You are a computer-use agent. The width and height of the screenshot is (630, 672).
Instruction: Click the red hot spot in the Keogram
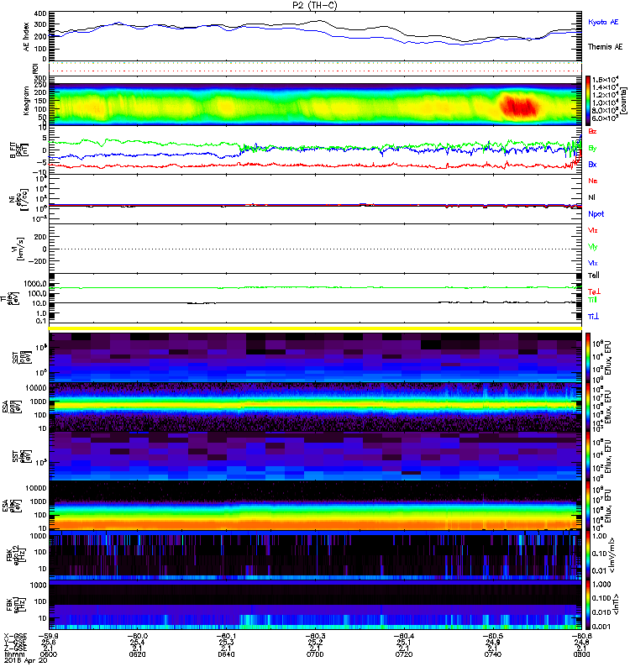coord(519,107)
